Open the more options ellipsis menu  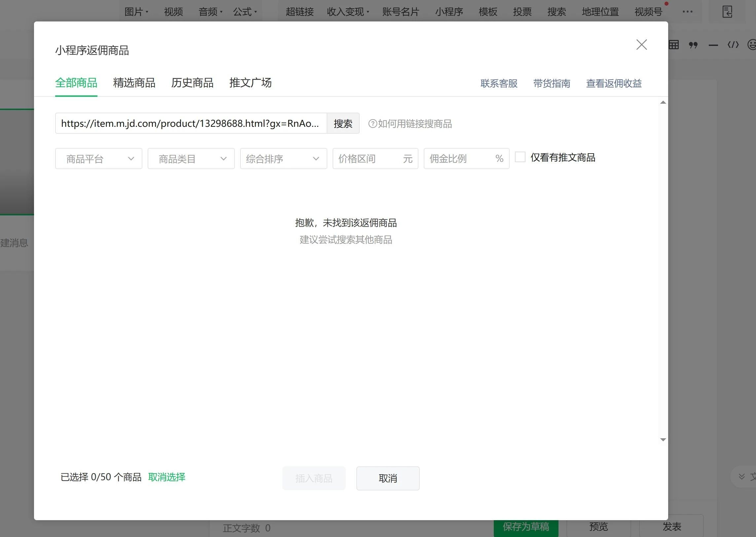click(687, 12)
